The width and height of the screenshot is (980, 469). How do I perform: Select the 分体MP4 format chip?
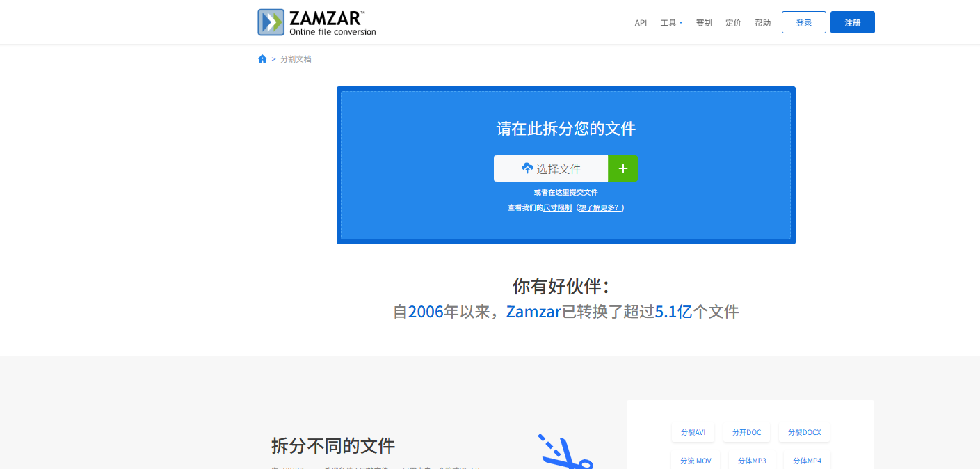click(807, 461)
